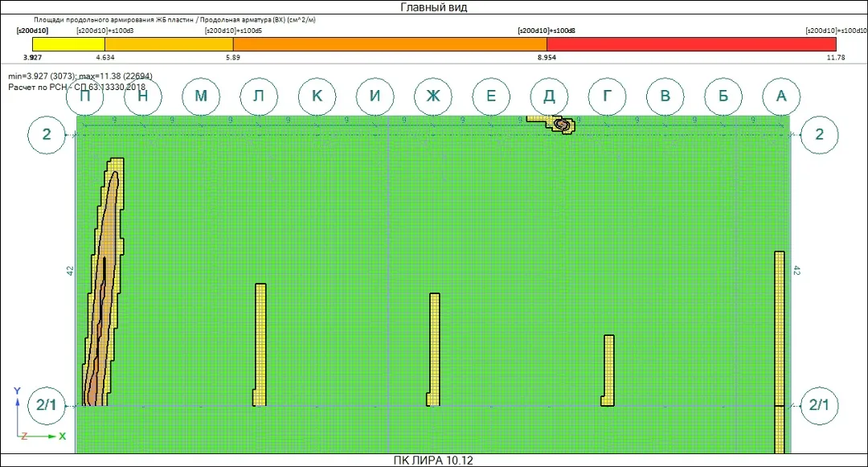Click the right-side axis bubble 2/1

coord(819,405)
